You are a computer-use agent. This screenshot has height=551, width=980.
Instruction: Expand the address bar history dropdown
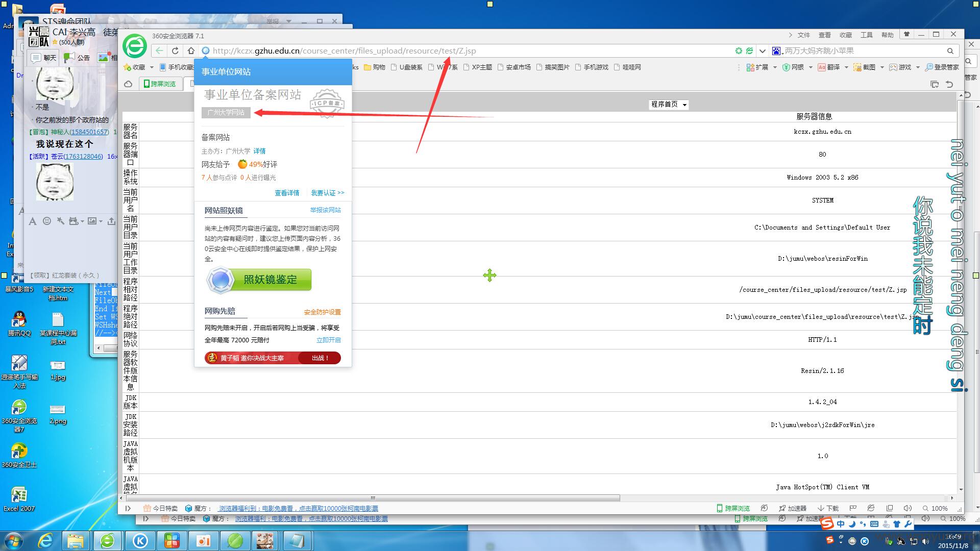tap(763, 51)
